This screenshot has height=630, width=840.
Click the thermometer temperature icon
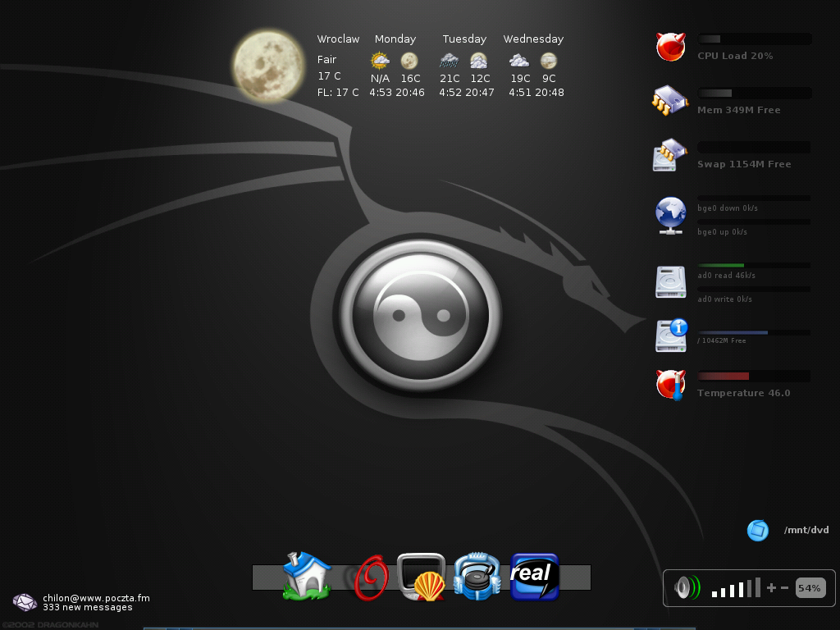[670, 384]
